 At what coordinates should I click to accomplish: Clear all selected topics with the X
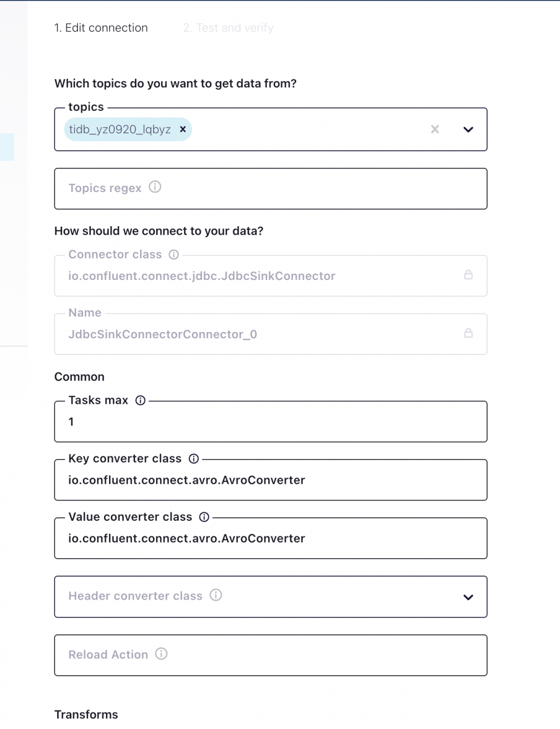pyautogui.click(x=435, y=129)
